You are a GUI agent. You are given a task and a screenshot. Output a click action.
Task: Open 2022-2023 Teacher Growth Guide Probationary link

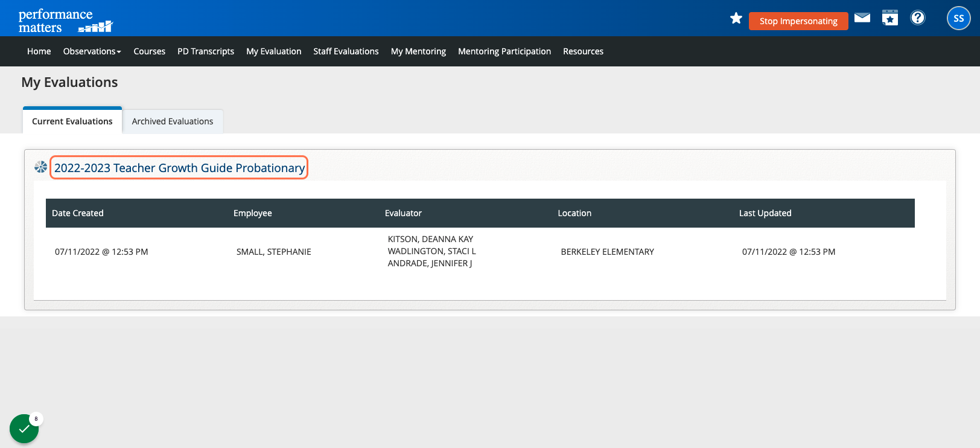click(x=179, y=168)
